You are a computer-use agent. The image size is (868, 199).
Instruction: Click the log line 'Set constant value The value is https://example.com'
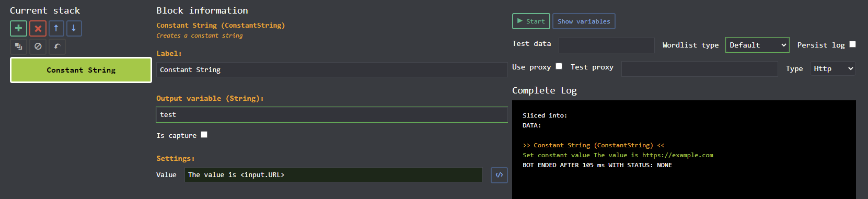coord(618,155)
